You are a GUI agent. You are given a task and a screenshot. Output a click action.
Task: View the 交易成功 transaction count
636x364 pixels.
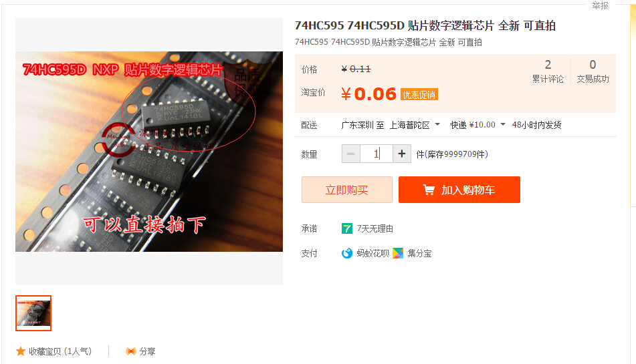(593, 71)
